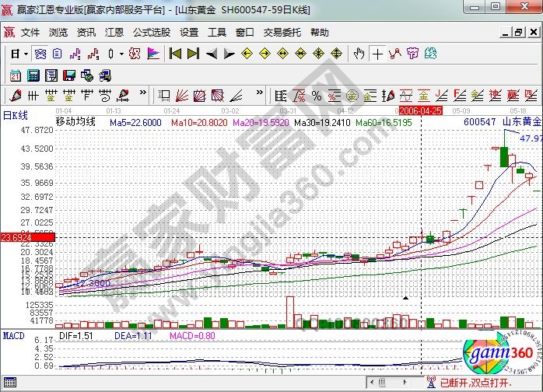Image resolution: width=543 pixels, height=392 pixels.
Task: Open the 江恩 menu
Action: click(x=114, y=33)
